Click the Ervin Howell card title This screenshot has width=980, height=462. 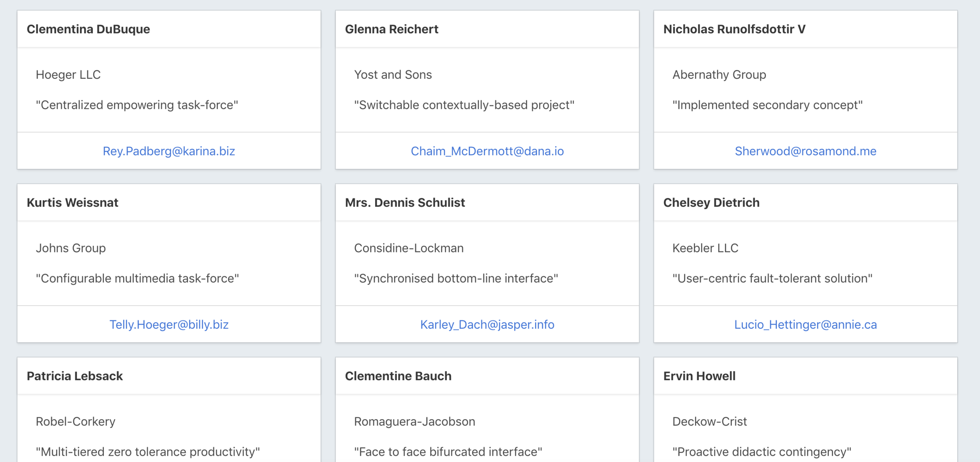699,376
